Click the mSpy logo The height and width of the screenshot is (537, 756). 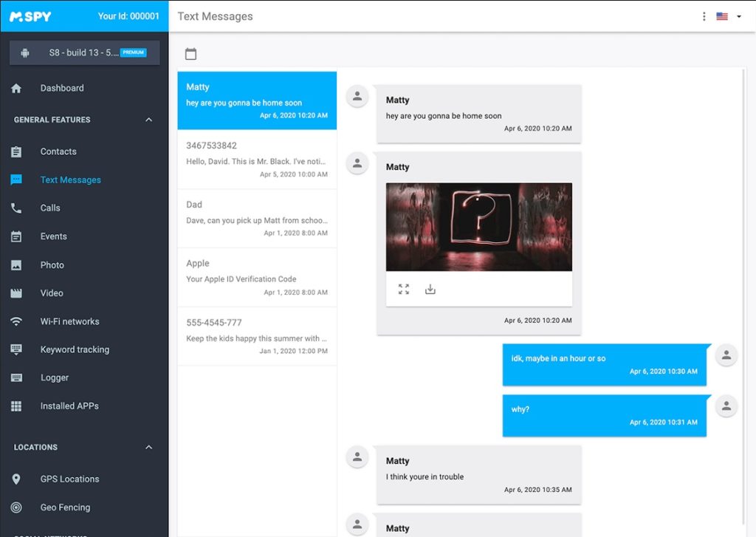30,16
